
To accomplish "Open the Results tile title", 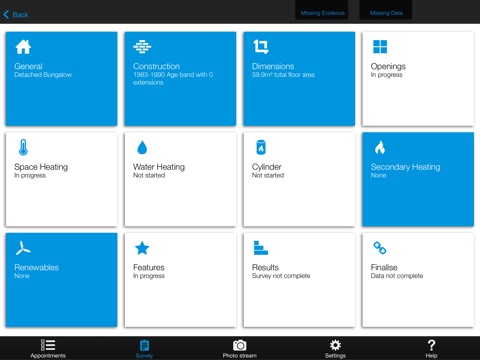I will (x=265, y=267).
